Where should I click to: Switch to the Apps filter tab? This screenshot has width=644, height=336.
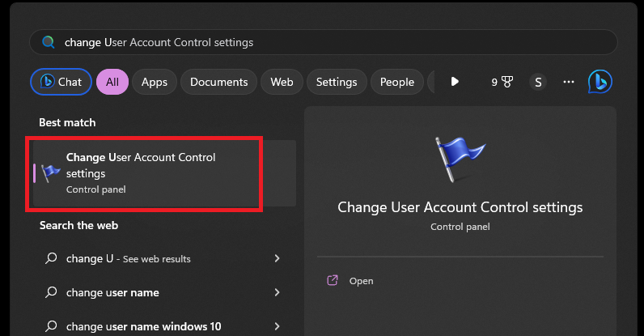coord(155,82)
